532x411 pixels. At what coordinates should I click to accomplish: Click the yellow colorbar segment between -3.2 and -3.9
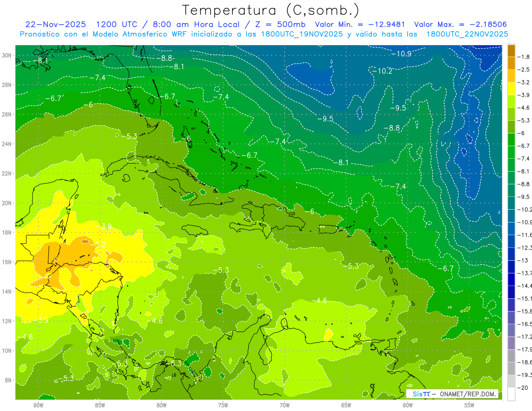(511, 89)
